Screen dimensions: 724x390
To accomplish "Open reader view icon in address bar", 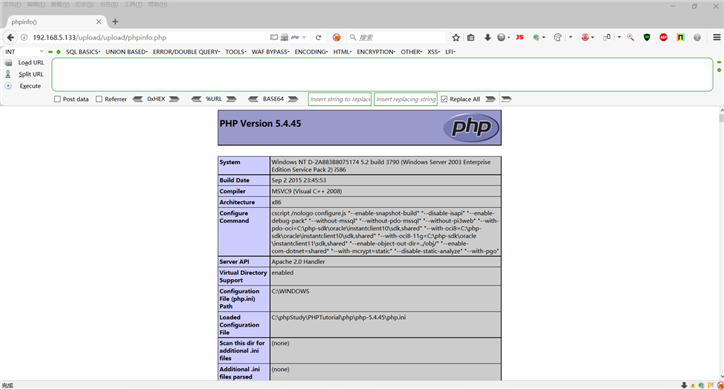I will tap(274, 37).
